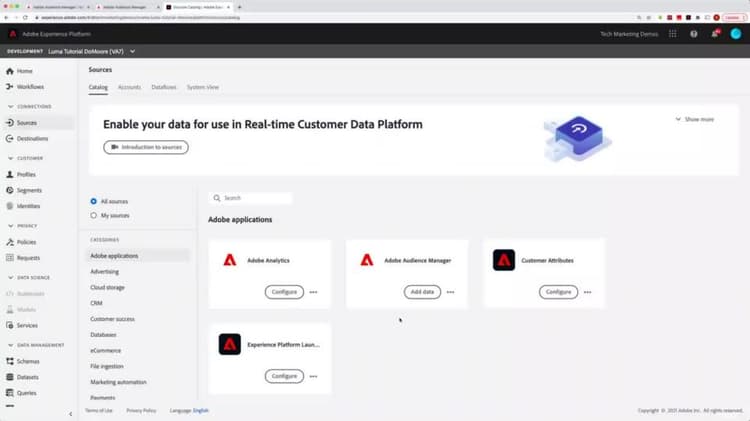Viewport: 750px width, 421px height.
Task: Open the Privacy Policy link
Action: [x=141, y=410]
